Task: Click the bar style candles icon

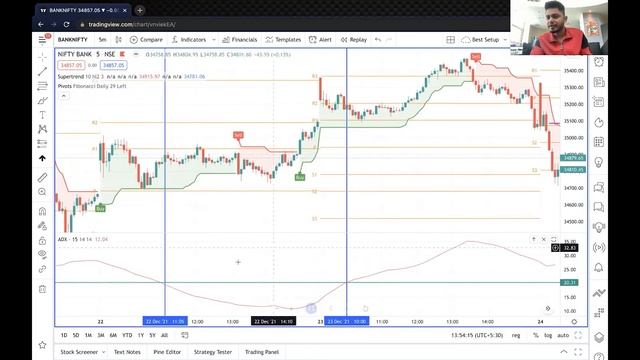Action: point(118,40)
